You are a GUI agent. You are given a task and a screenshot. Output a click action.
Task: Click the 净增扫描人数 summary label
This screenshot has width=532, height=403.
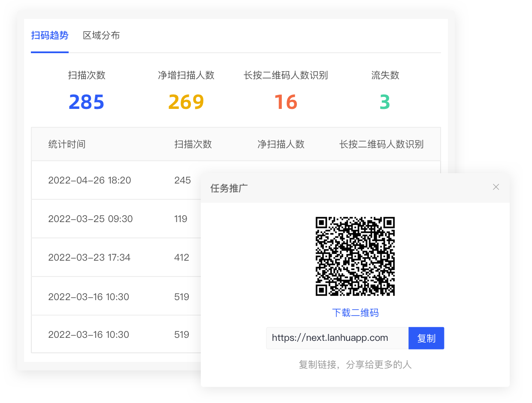coord(186,75)
